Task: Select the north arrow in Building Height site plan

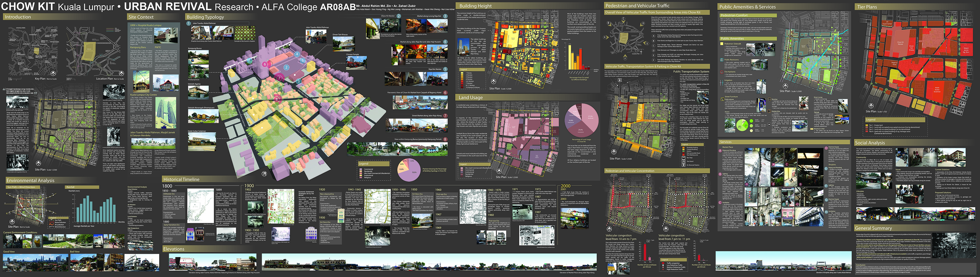Action: [494, 81]
